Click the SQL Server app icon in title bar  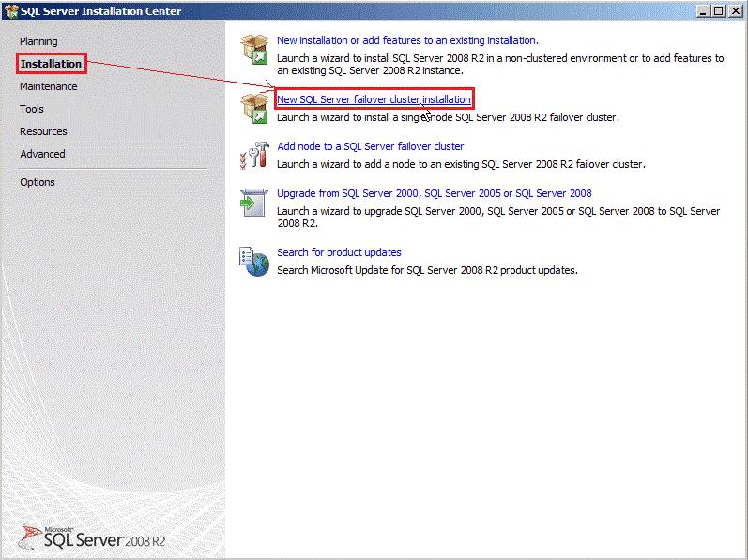click(x=11, y=11)
